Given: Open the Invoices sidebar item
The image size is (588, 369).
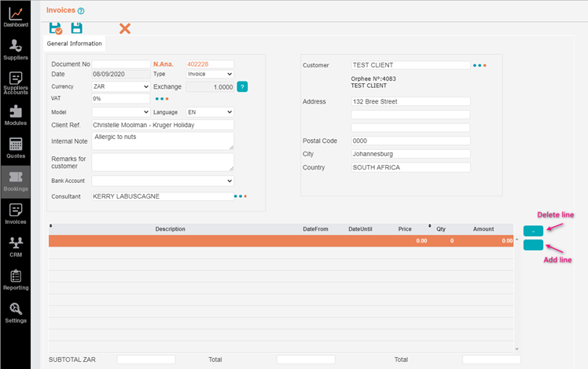Looking at the screenshot, I should point(16,214).
